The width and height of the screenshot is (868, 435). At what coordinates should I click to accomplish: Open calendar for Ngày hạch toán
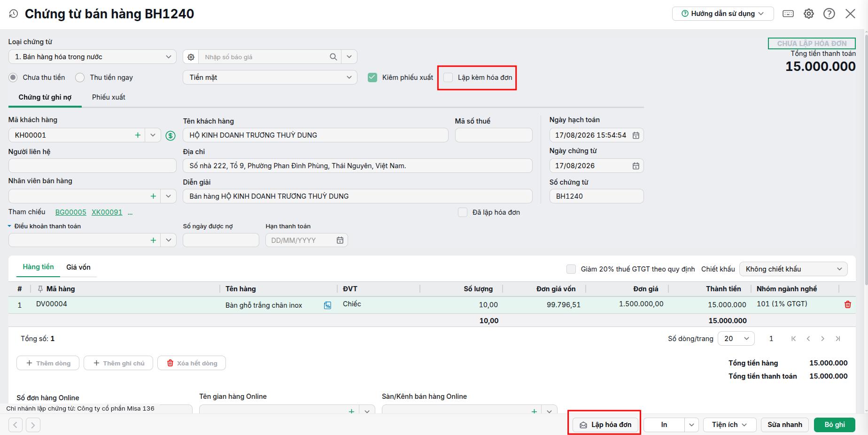[635, 135]
